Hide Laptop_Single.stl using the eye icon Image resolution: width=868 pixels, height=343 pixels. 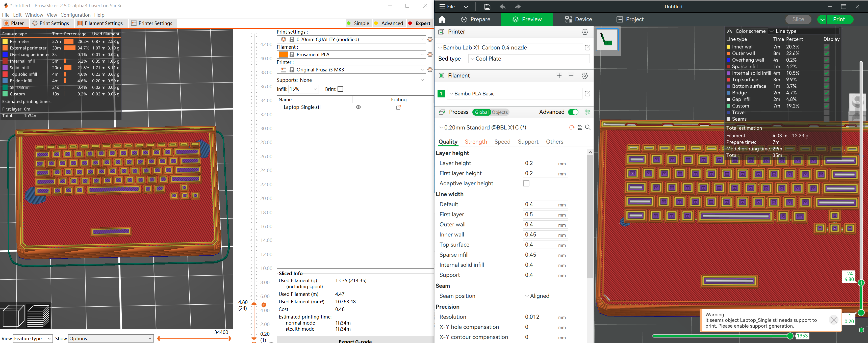[x=358, y=107]
